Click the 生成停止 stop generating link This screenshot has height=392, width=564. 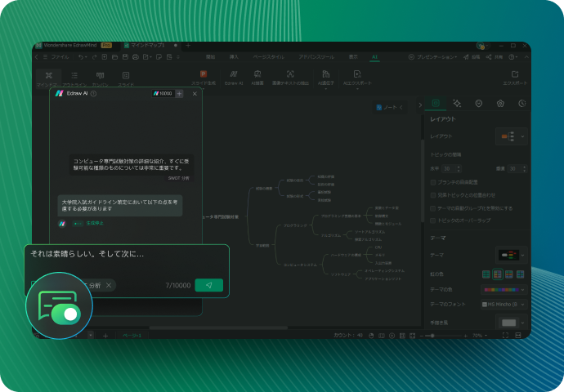(95, 223)
